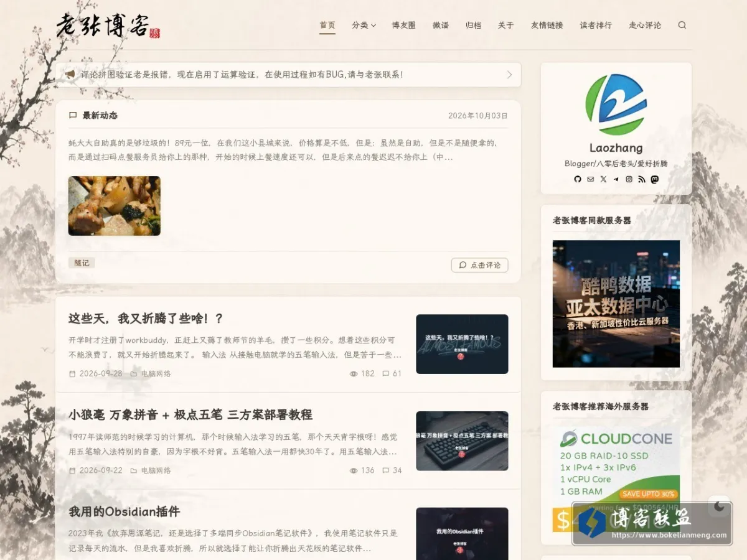Screen dimensions: 747x560
Task: Open 归档 nav item
Action: (474, 26)
